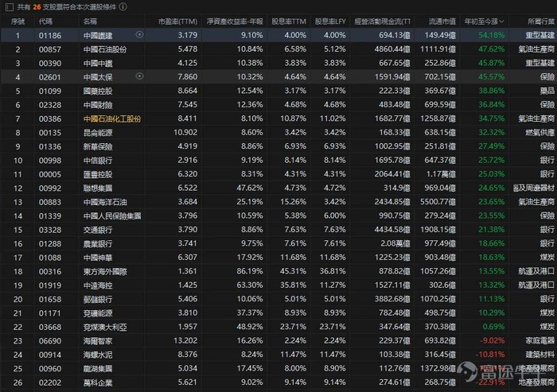Screen dimensions: 557x392
Task: Click the count 26 in the results summary
Action: click(x=37, y=6)
